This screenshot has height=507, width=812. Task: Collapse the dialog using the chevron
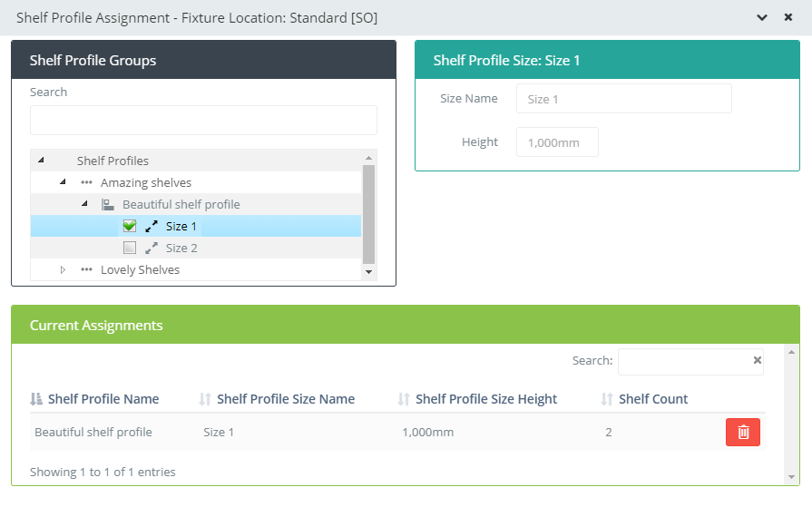tap(762, 17)
